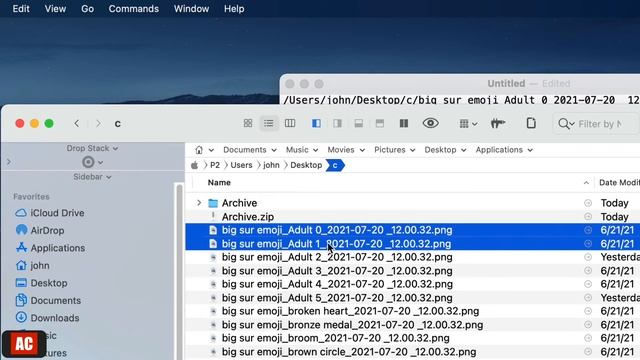640x360 pixels.
Task: Sort by Date Modified column header
Action: pos(619,182)
